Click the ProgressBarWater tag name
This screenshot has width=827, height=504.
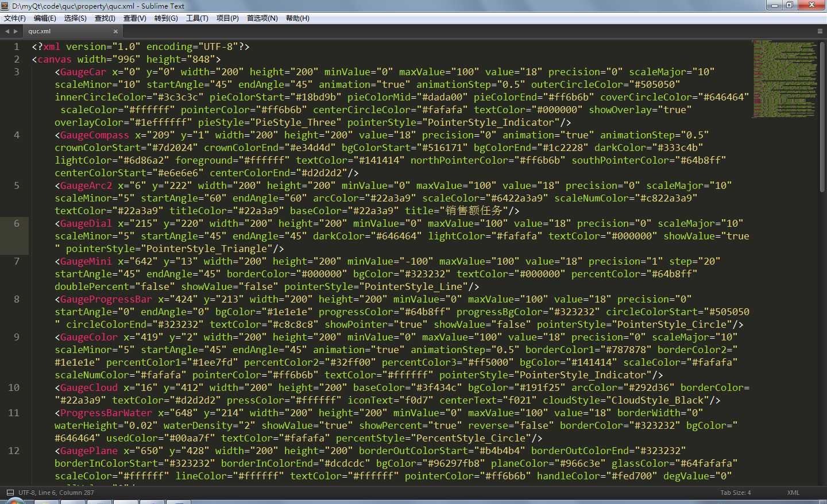click(x=106, y=413)
